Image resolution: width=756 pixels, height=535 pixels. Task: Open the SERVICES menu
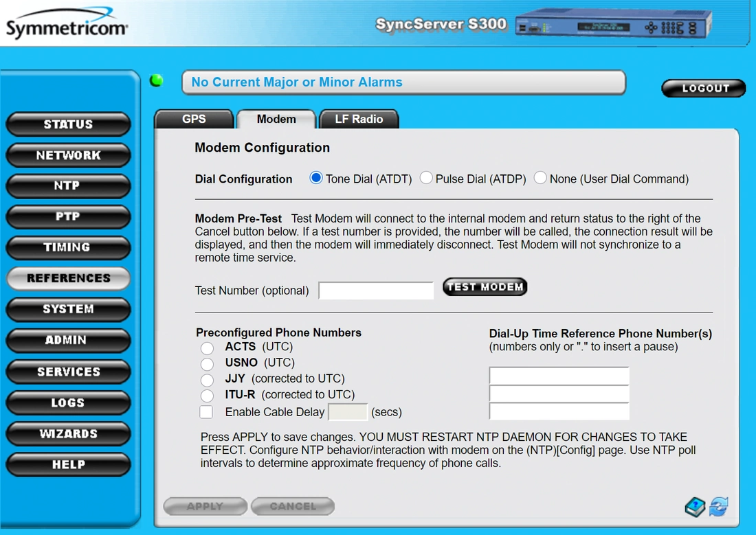(x=69, y=372)
